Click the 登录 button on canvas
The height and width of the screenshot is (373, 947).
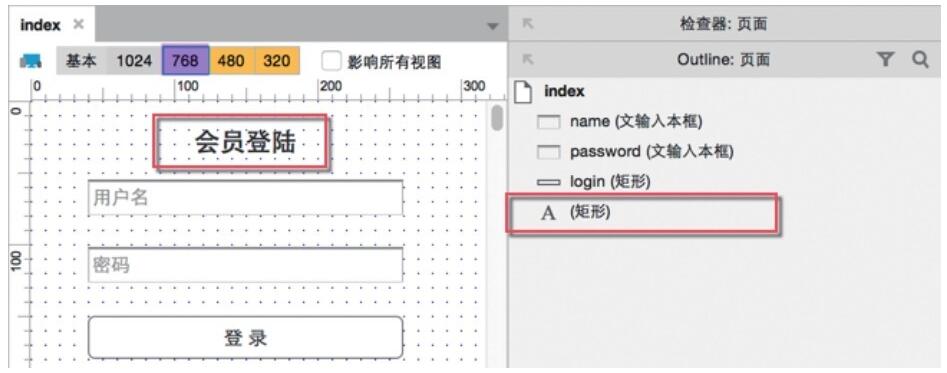(245, 337)
